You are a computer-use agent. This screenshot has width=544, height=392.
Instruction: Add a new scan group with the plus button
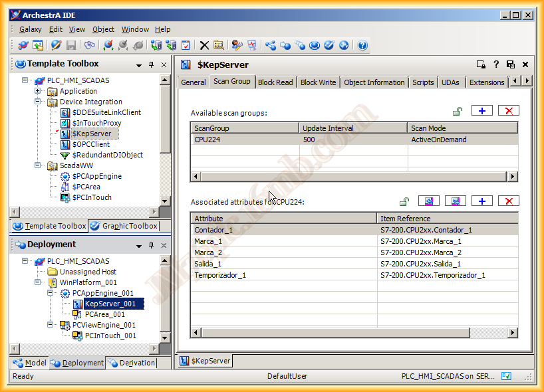pyautogui.click(x=482, y=110)
